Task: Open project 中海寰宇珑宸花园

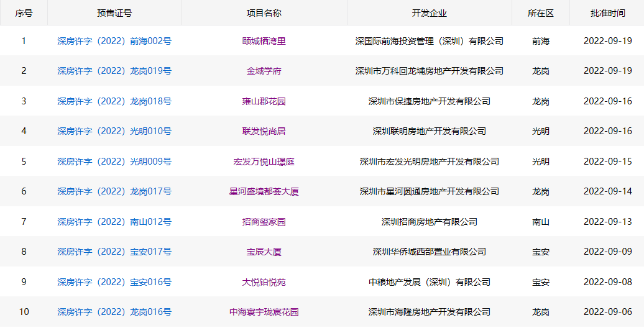Action: 264,312
